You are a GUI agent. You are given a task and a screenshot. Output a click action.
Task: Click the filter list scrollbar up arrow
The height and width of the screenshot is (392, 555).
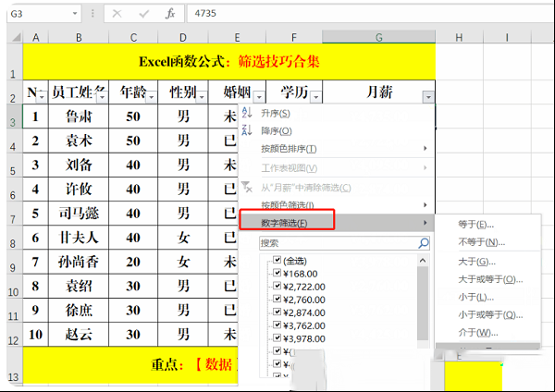pyautogui.click(x=423, y=261)
